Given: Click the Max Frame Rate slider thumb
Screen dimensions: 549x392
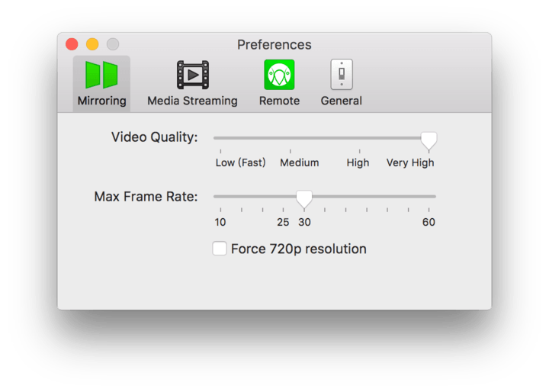Looking at the screenshot, I should 304,198.
